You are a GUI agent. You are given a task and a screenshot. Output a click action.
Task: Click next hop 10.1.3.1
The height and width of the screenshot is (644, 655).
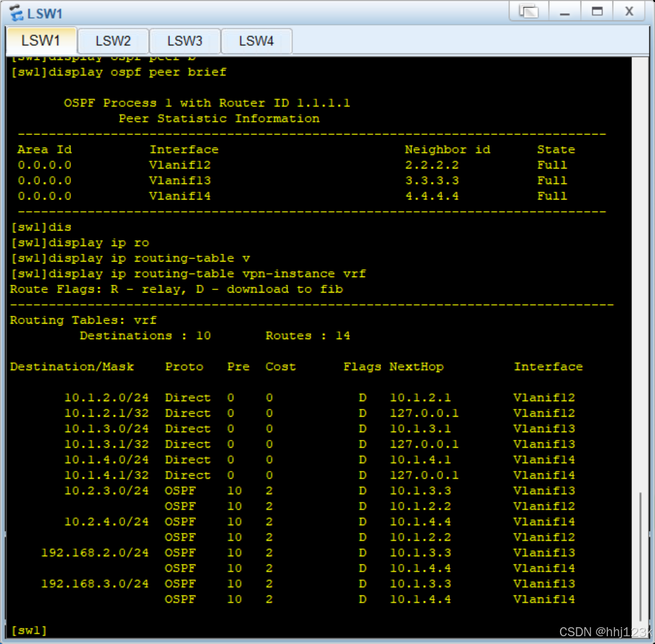click(x=421, y=428)
